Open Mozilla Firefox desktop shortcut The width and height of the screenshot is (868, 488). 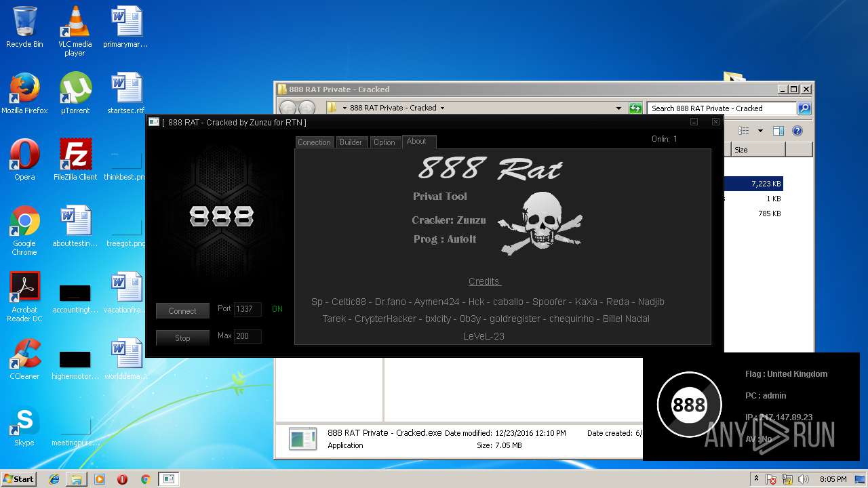coord(24,94)
